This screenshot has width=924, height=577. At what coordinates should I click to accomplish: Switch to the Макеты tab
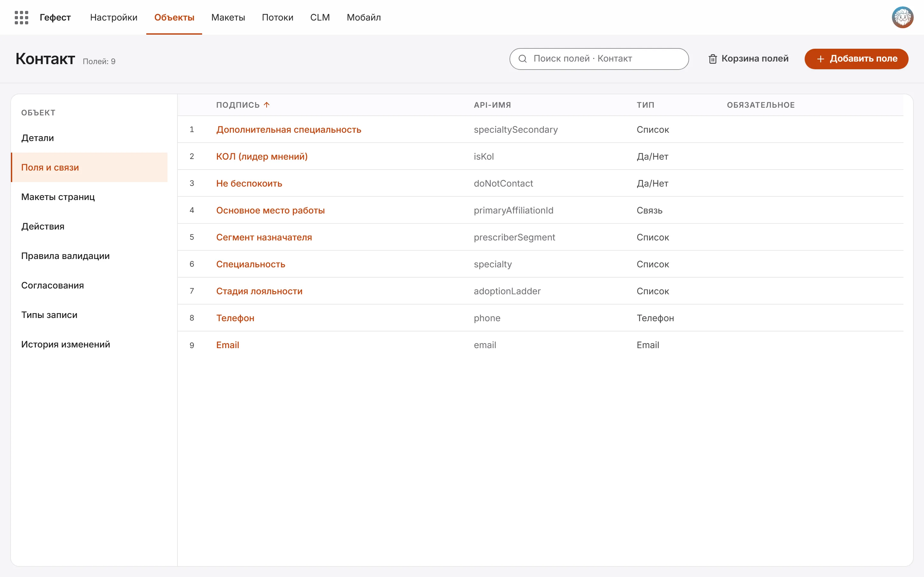pos(228,18)
